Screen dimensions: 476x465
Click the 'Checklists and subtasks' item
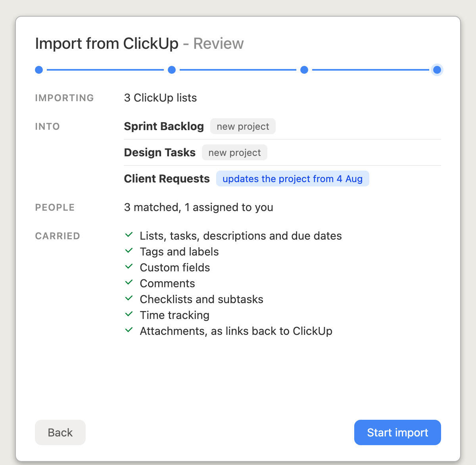(202, 299)
